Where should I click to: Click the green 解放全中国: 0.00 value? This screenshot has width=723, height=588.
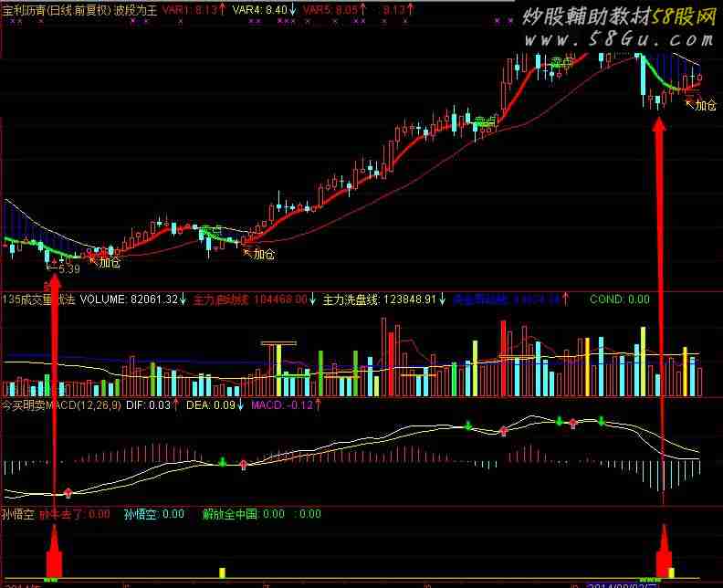(244, 514)
